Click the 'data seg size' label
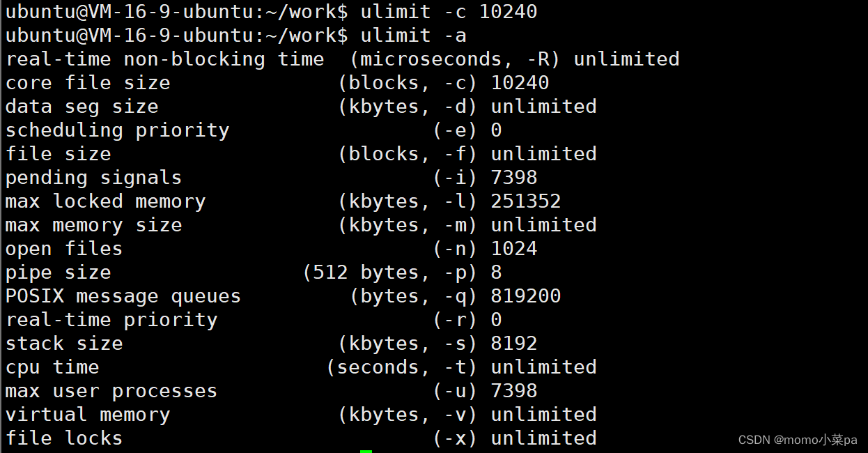This screenshot has height=453, width=868. (x=82, y=107)
